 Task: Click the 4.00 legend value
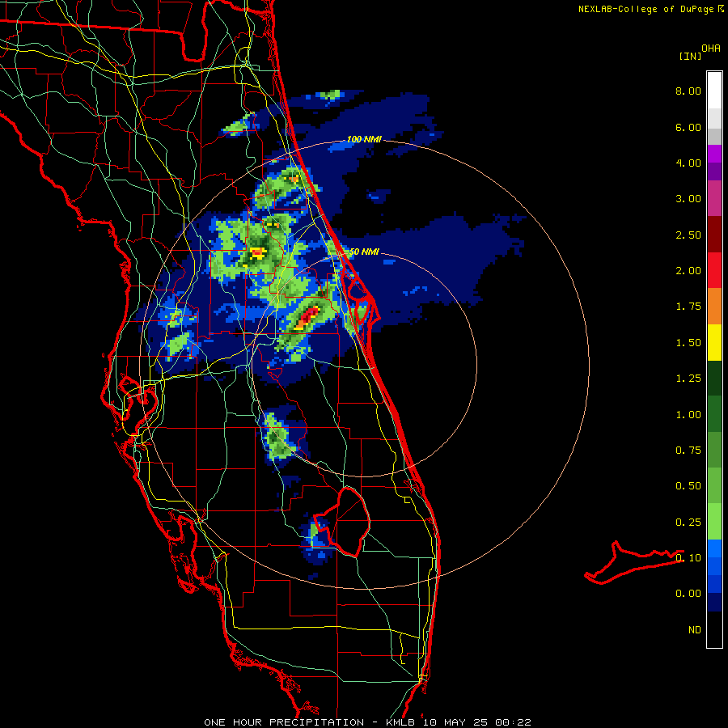[688, 163]
